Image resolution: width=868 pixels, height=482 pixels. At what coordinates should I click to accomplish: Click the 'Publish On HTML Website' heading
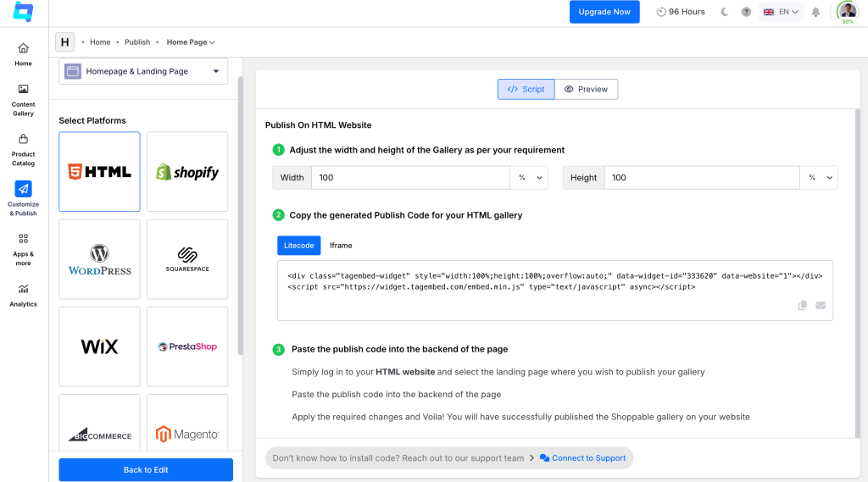click(319, 125)
